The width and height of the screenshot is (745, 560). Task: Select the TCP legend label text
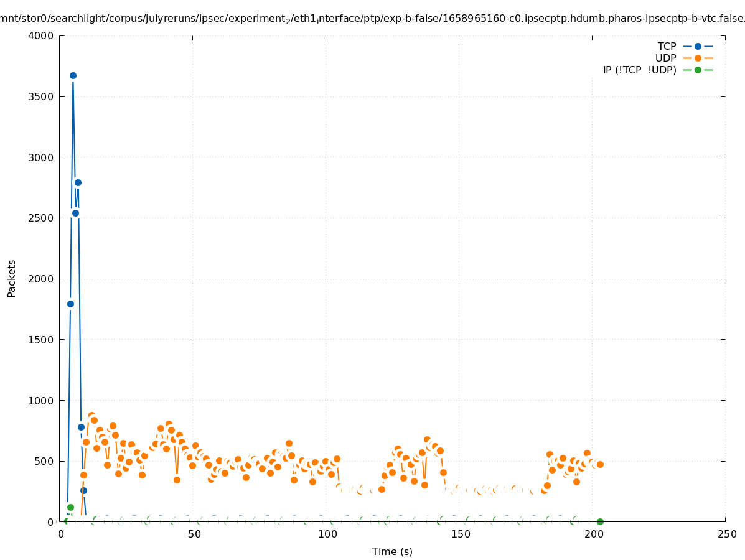click(667, 46)
